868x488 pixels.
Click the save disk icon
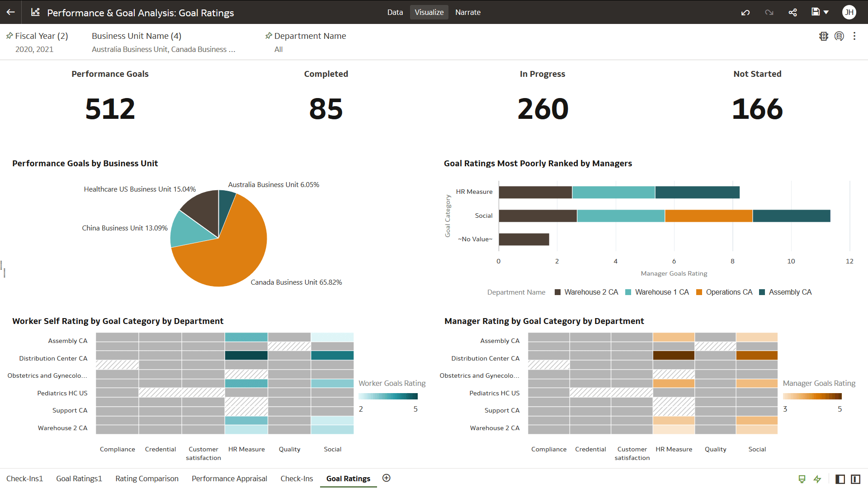[x=815, y=12]
